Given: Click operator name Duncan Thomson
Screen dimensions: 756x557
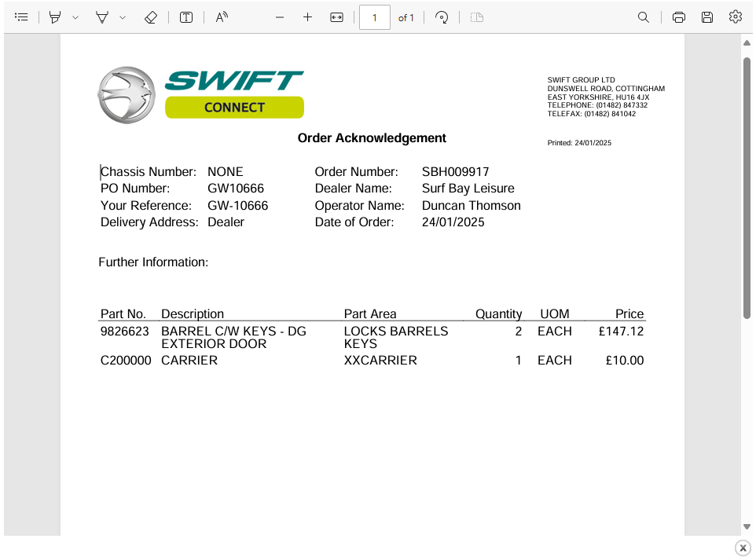Looking at the screenshot, I should point(471,206).
